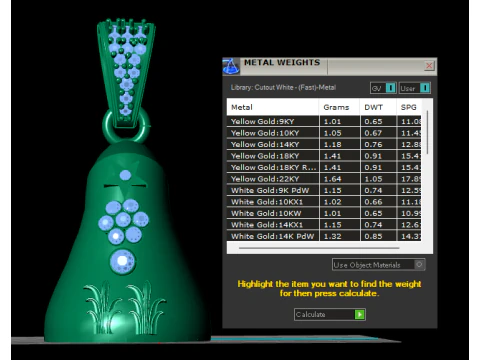Select the White Gold:9K PdW row
This screenshot has width=480, height=360.
point(324,190)
